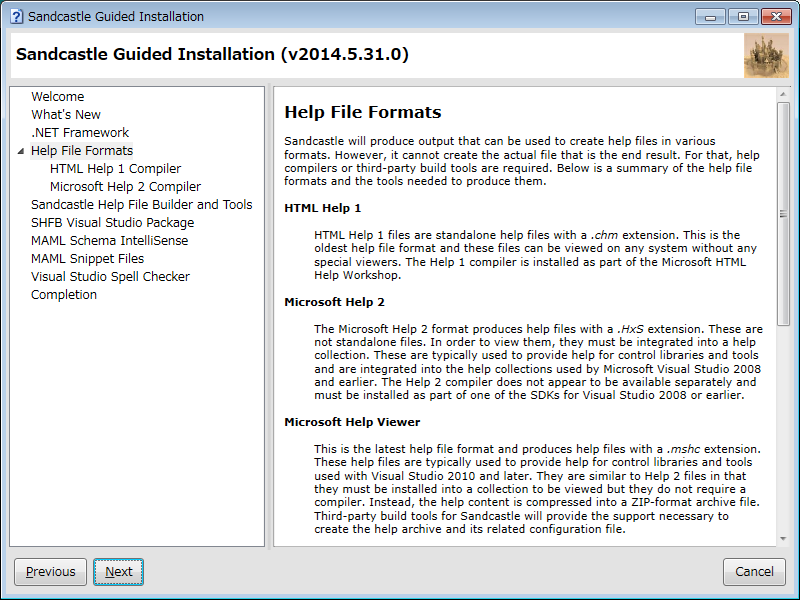This screenshot has height=600, width=800.
Task: Click the Microsoft Help 2 section heading
Action: [x=334, y=302]
